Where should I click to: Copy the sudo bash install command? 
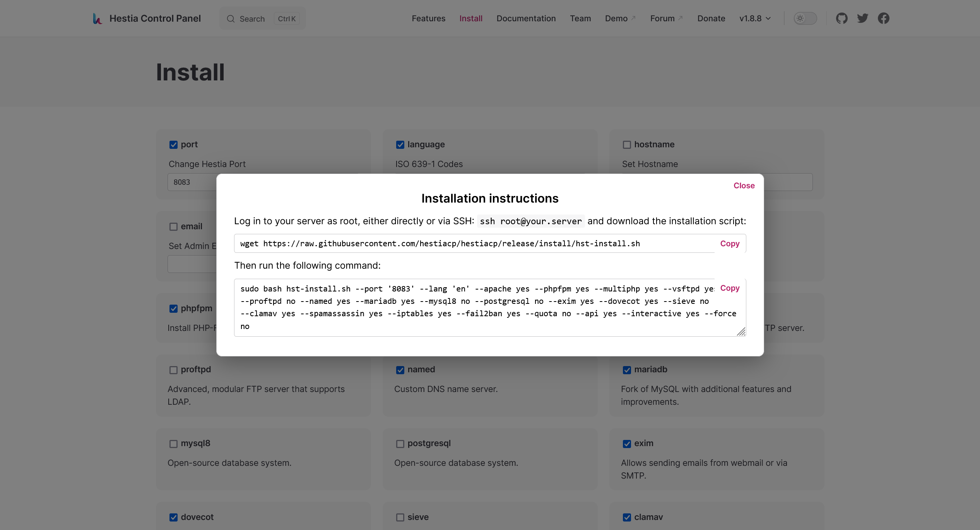click(x=730, y=288)
